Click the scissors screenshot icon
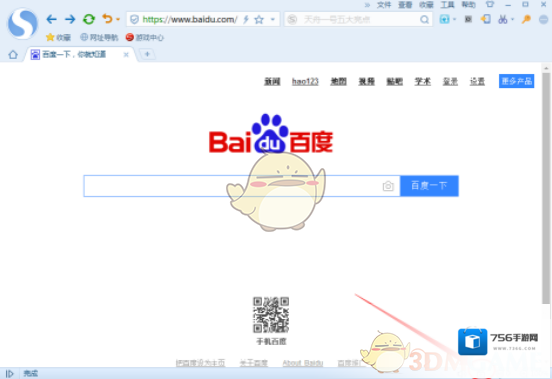 502,19
